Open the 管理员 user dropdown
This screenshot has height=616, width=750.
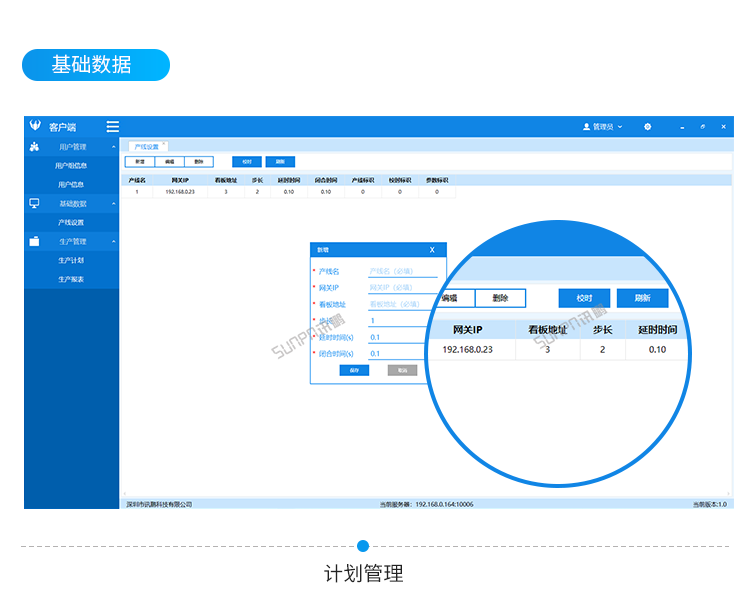click(602, 127)
